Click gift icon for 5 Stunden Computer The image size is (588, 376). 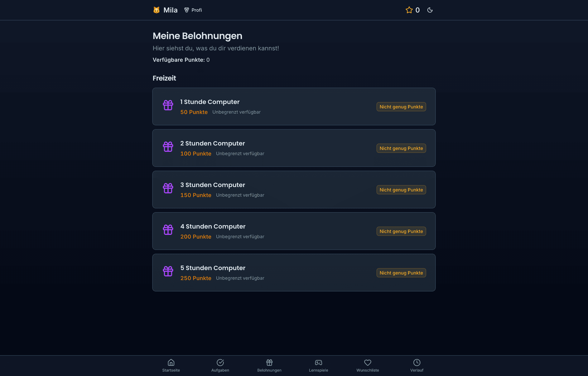click(168, 271)
